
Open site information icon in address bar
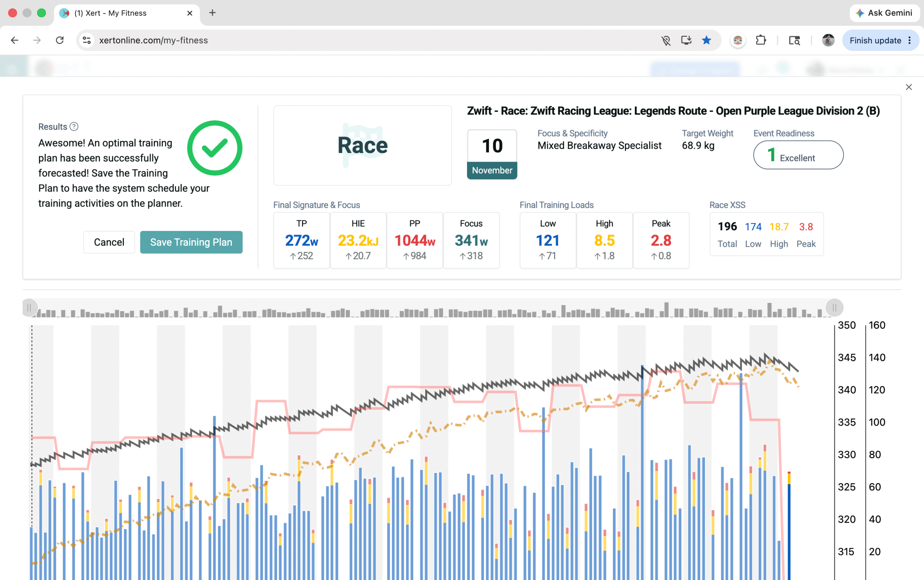[x=87, y=40]
